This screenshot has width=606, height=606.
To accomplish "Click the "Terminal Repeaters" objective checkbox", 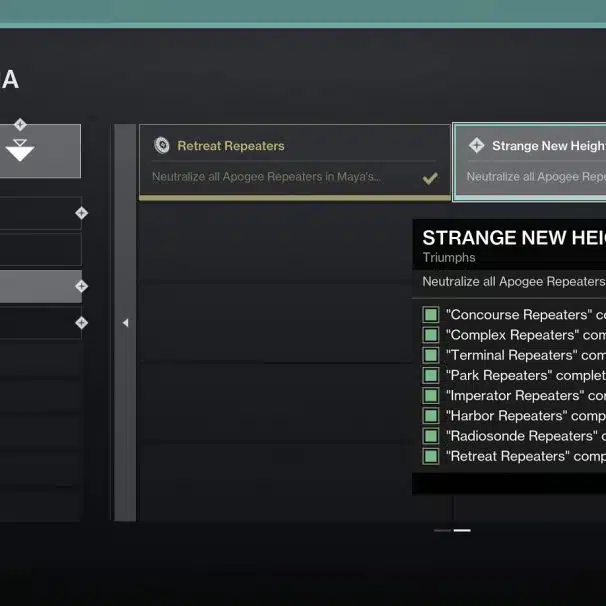I will 431,355.
